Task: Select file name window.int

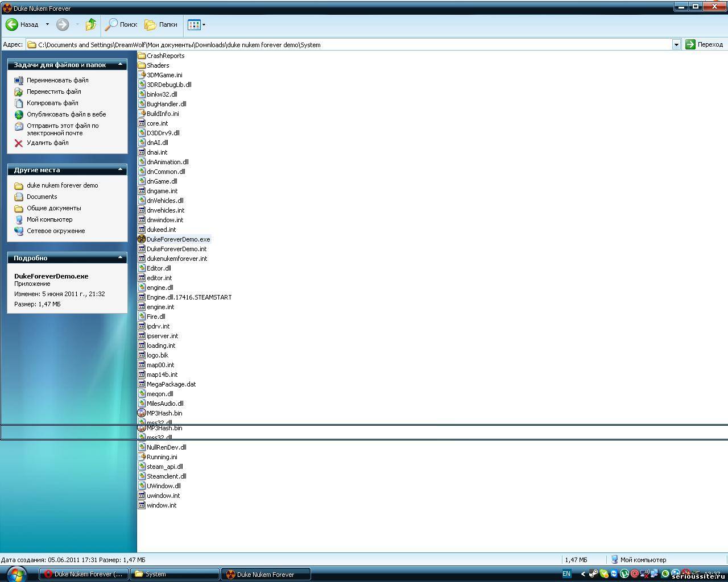Action: pos(162,505)
